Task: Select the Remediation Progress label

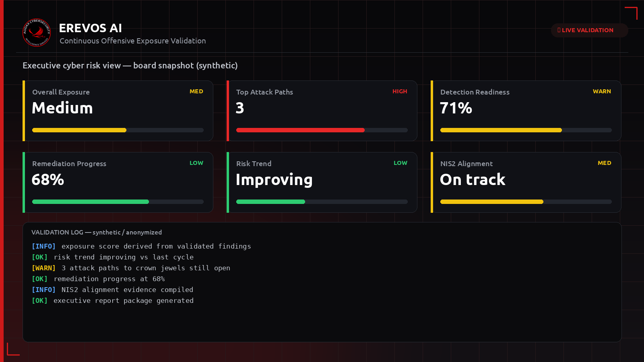Action: (x=69, y=164)
